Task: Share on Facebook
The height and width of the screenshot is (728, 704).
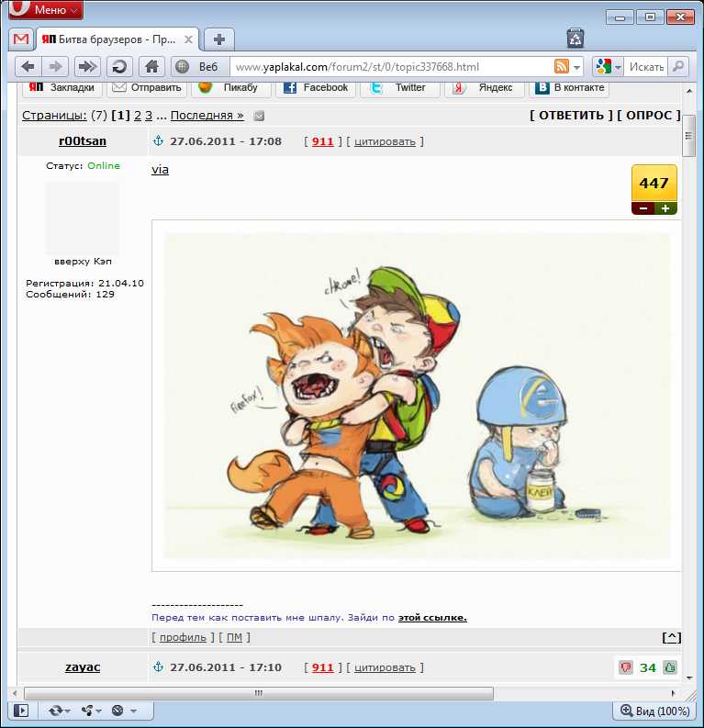Action: coord(316,87)
